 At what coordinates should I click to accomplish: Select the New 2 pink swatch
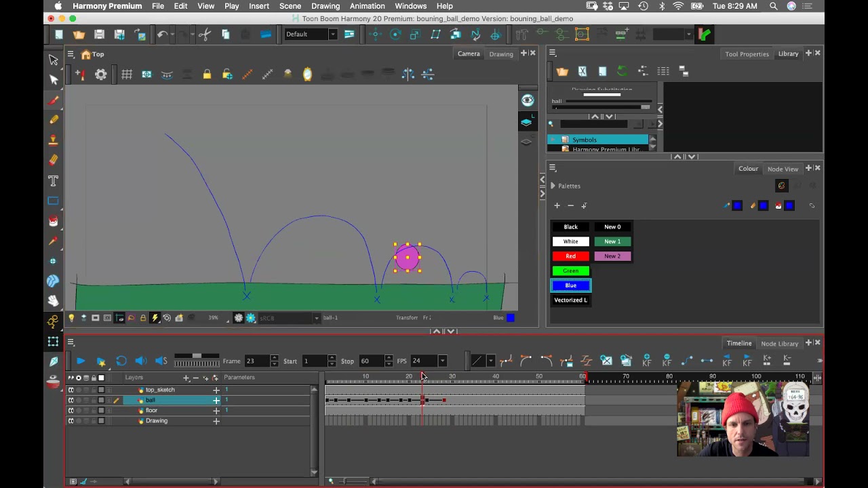point(612,256)
